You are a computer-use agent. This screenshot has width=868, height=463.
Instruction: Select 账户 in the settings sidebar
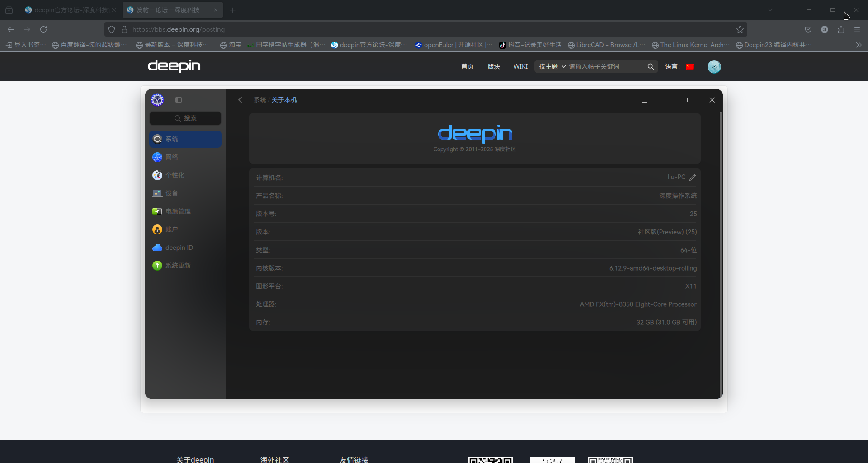point(185,229)
